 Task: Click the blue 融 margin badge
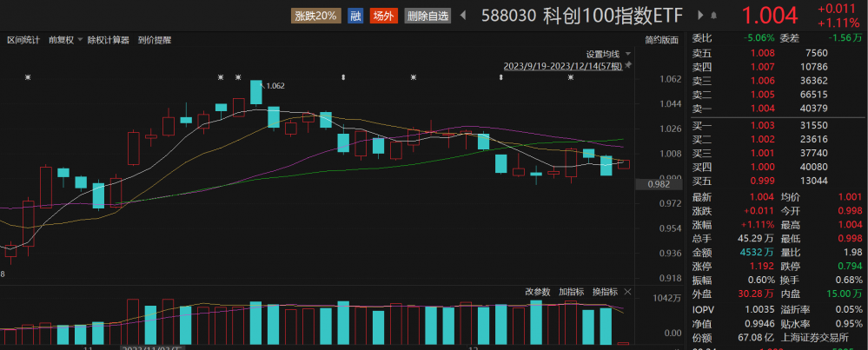[354, 16]
